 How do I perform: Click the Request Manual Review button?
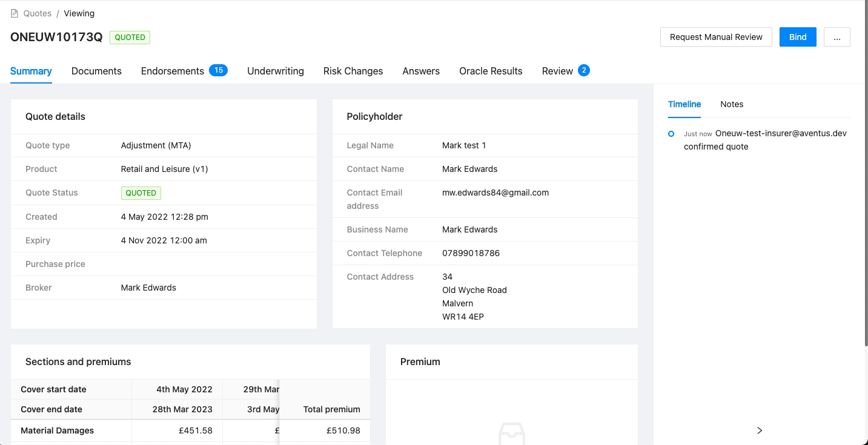(x=716, y=37)
